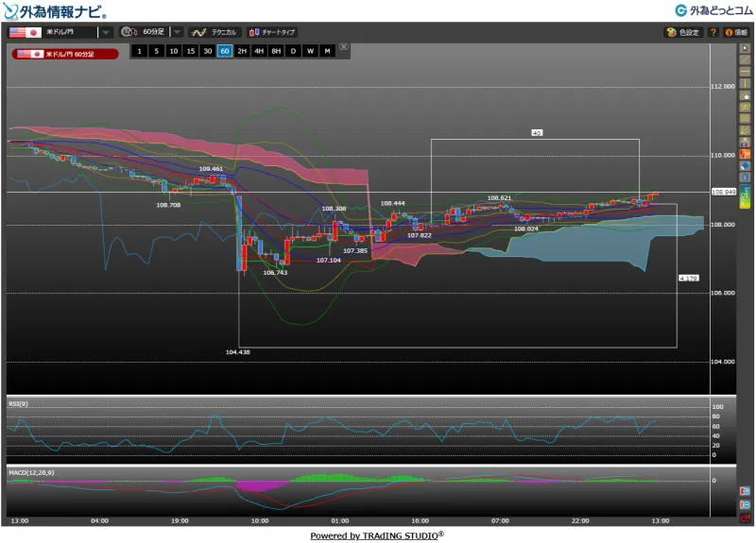
Task: Click the 情報 info button
Action: 735,32
